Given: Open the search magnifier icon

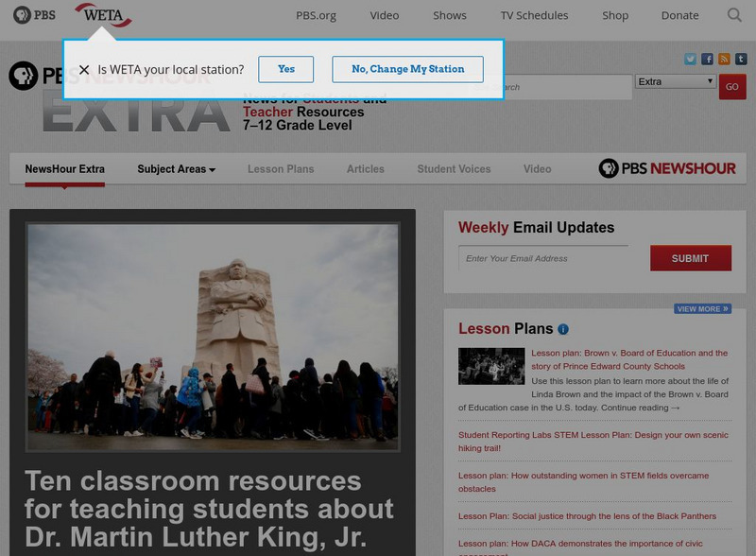Looking at the screenshot, I should [734, 15].
